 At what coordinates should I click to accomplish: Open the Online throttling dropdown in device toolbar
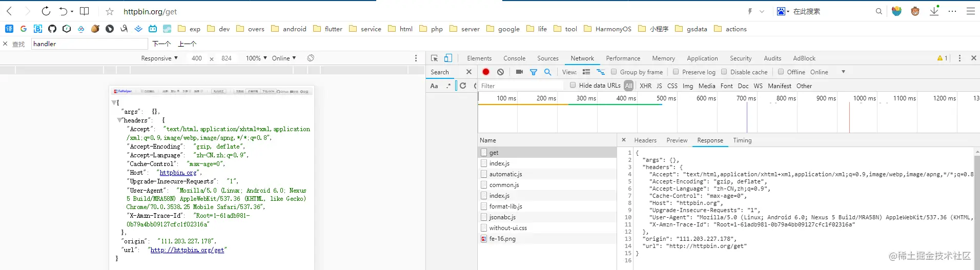click(284, 58)
